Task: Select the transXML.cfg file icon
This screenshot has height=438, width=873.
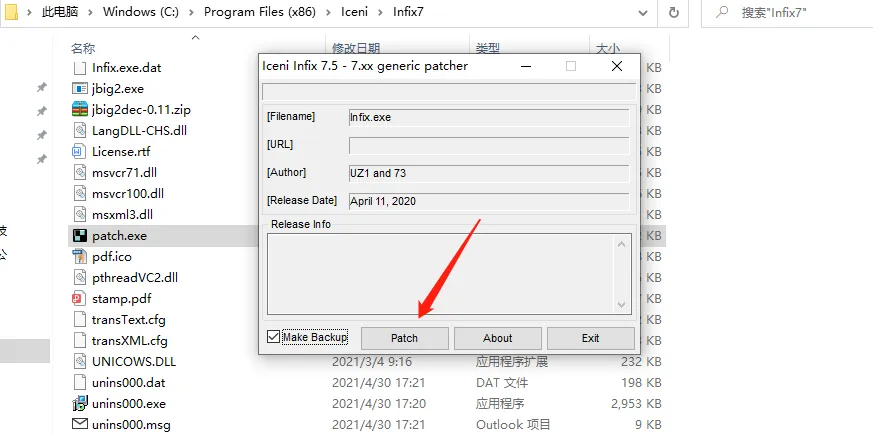Action: tap(80, 341)
